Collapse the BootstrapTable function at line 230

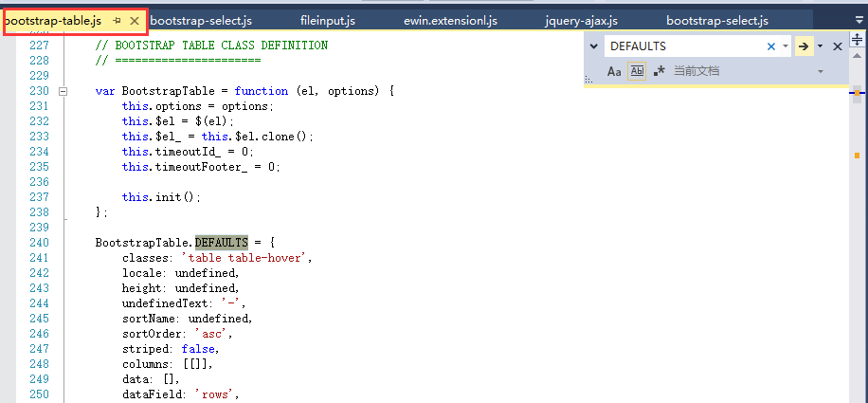pos(63,91)
